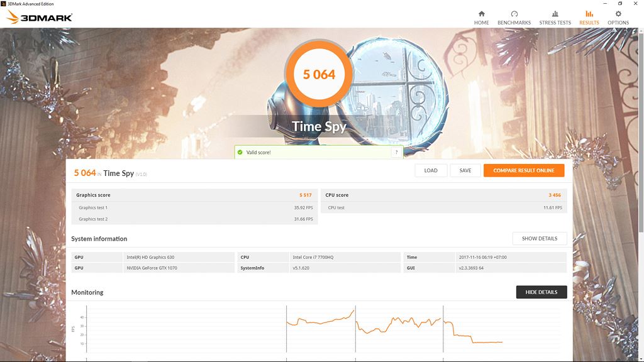Click GUI version v2.3.3693 64
Image resolution: width=644 pixels, height=362 pixels.
pyautogui.click(x=471, y=268)
